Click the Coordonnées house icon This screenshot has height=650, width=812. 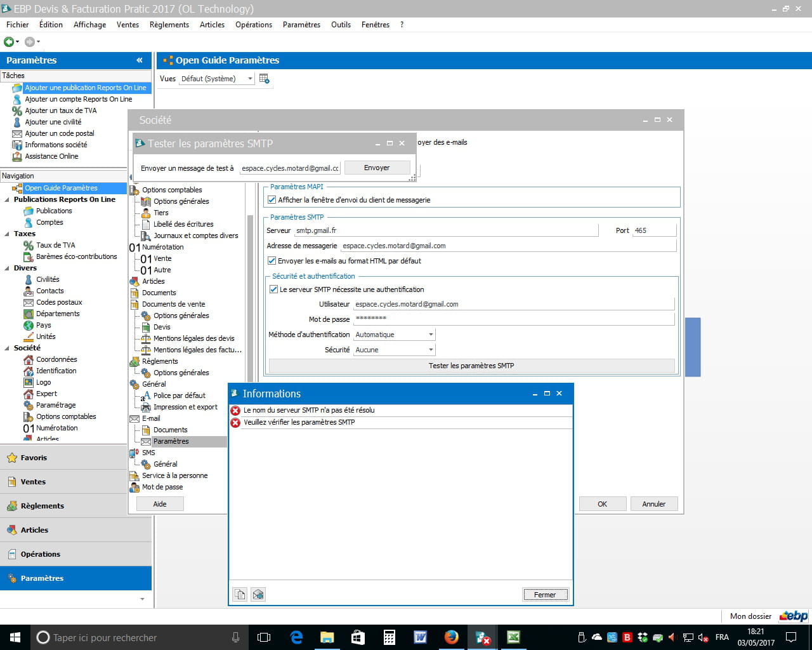click(x=29, y=359)
